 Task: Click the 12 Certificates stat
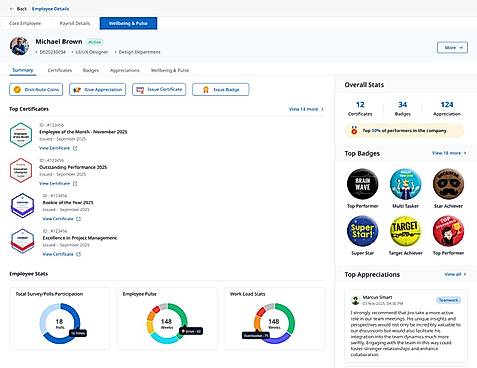tap(360, 108)
